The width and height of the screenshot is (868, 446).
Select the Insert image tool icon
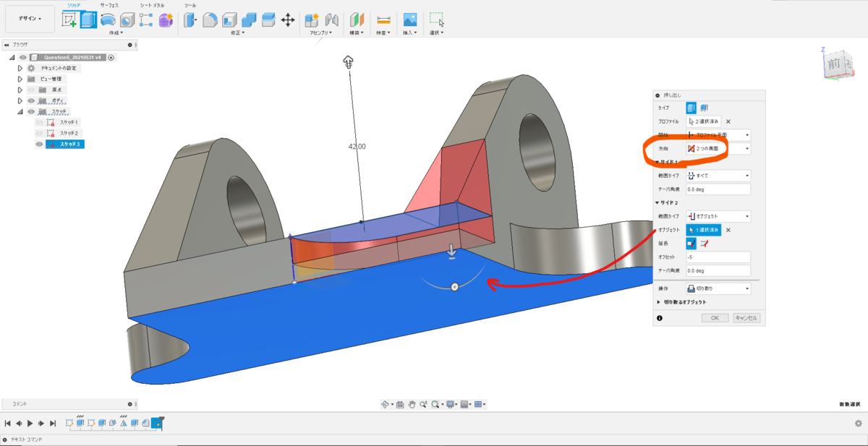coord(410,20)
